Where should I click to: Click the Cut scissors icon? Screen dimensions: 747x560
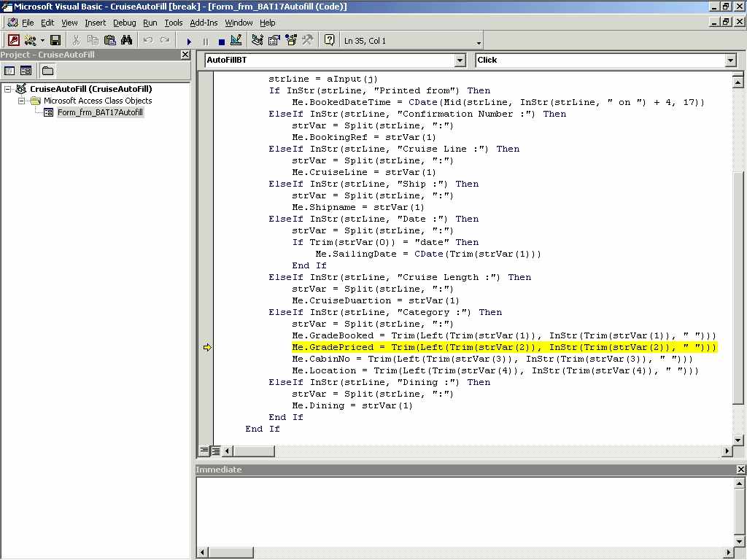tap(76, 41)
